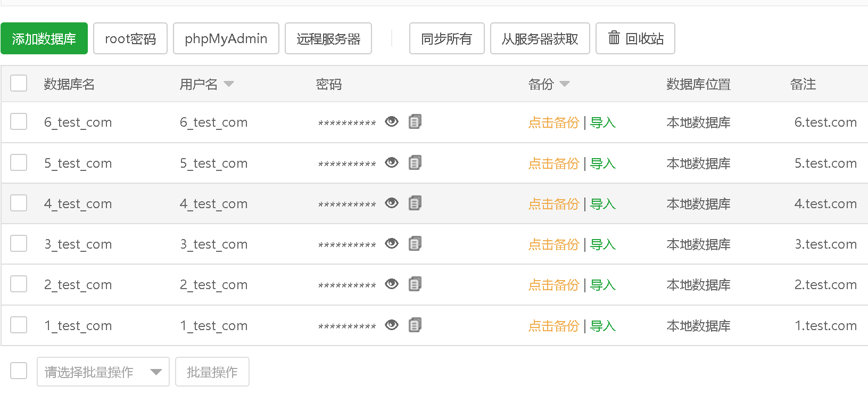Expand the 备份 column filter arrow
868x402 pixels.
(565, 84)
